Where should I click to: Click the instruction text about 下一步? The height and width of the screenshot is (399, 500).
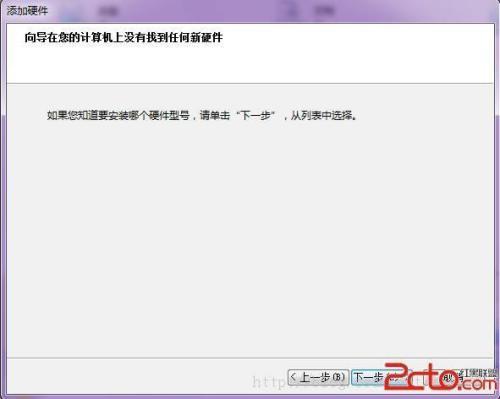[x=202, y=116]
